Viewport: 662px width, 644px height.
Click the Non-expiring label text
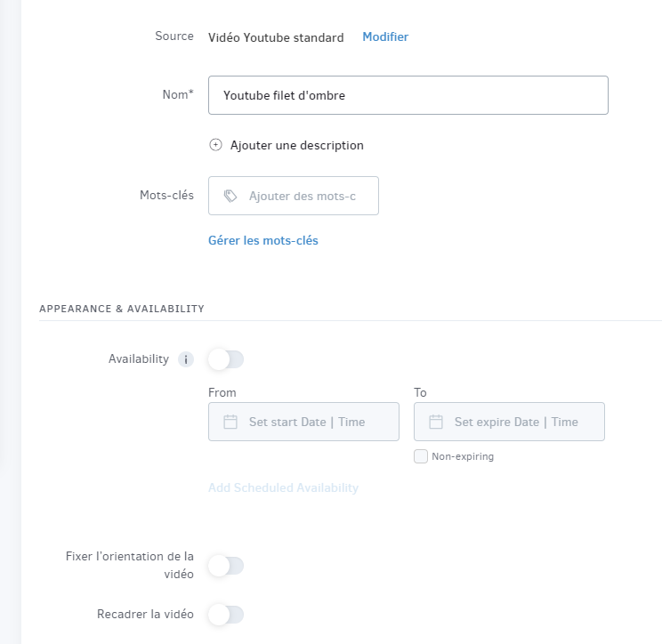coord(463,456)
